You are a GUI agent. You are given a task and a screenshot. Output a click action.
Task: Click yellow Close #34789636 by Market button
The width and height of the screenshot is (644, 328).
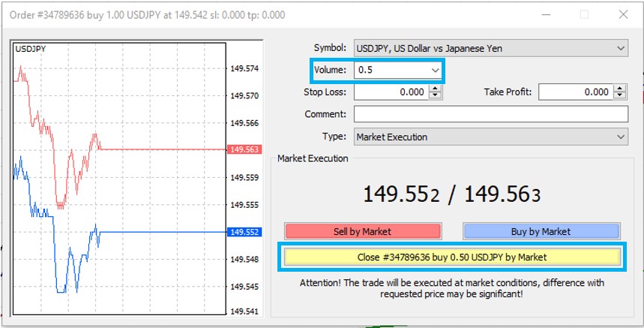click(x=451, y=257)
